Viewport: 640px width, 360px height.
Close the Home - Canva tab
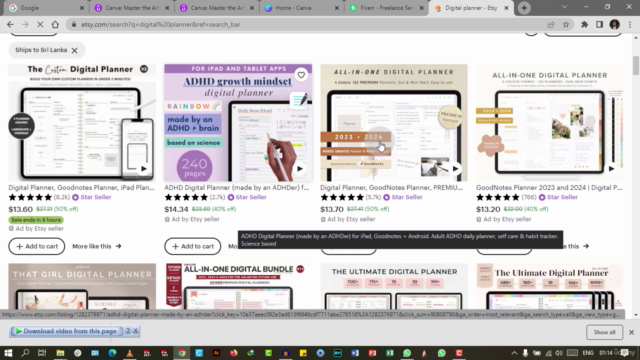pyautogui.click(x=337, y=8)
